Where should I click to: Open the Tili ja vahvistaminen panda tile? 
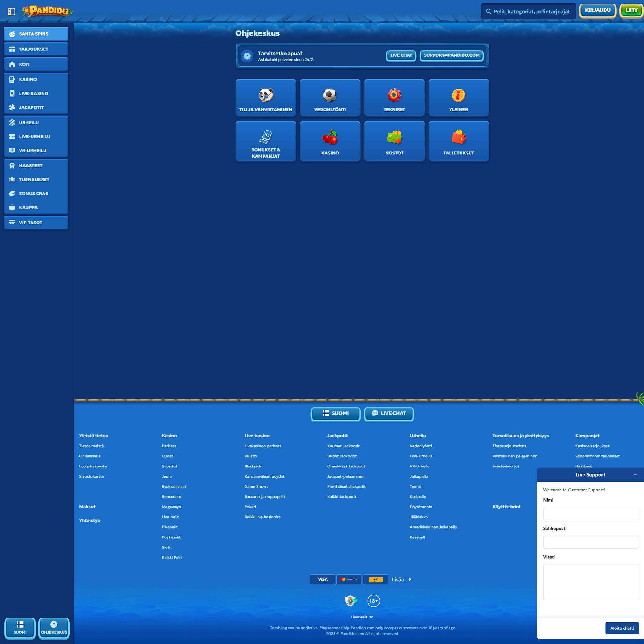pos(266,98)
